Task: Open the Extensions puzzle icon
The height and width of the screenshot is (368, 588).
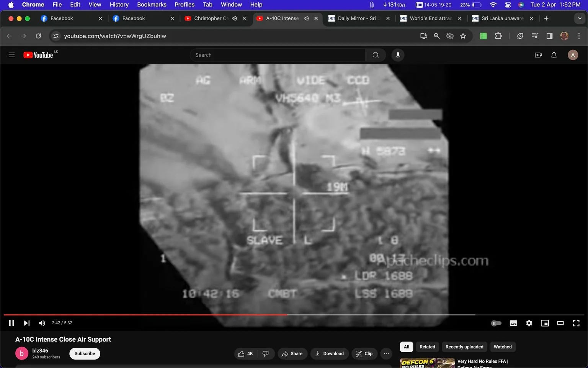Action: tap(498, 36)
